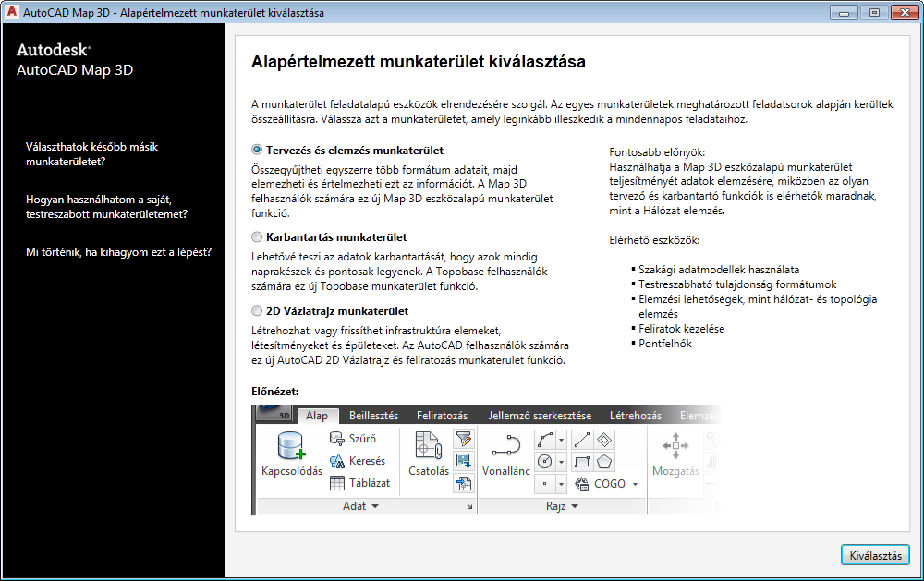Select Karbantartás munkaterület radio button

click(x=257, y=236)
